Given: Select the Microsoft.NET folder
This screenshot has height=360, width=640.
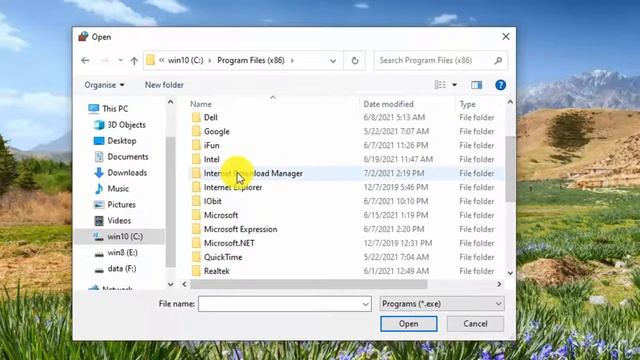Looking at the screenshot, I should click(229, 243).
